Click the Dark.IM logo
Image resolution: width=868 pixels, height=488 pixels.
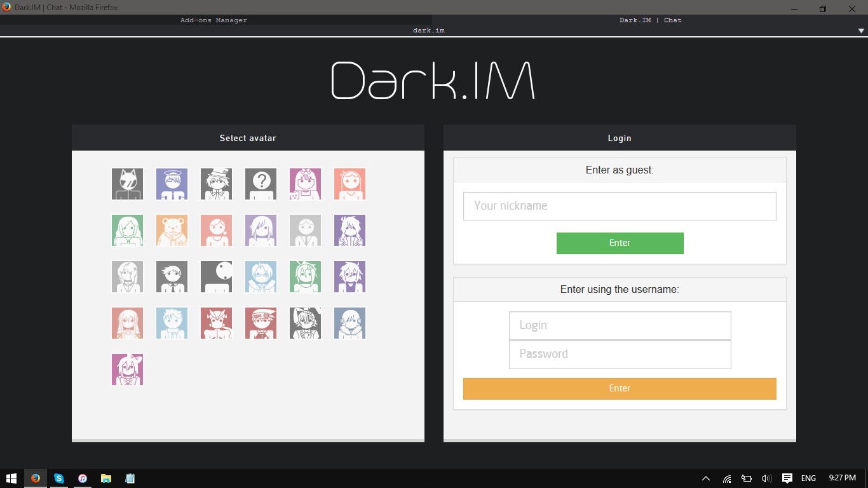tap(433, 80)
